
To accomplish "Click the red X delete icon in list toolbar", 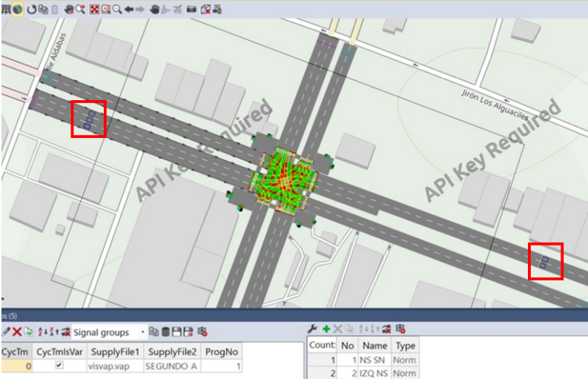I will (x=16, y=332).
